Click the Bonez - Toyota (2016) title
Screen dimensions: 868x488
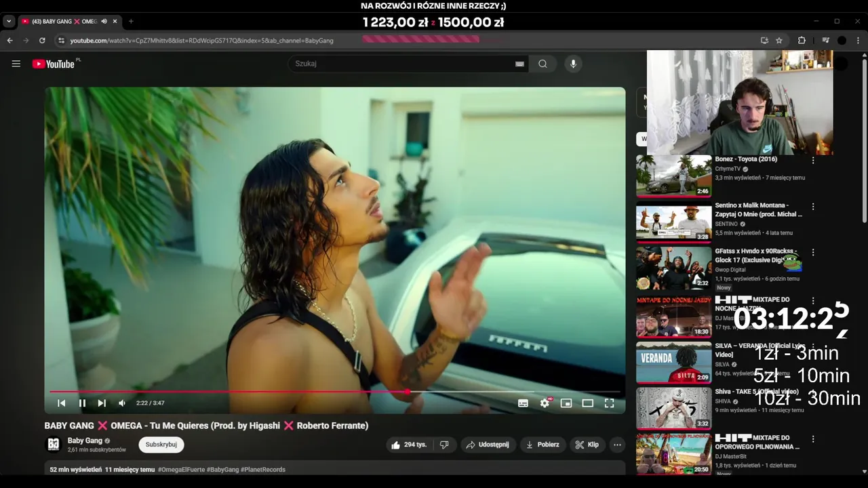(746, 159)
